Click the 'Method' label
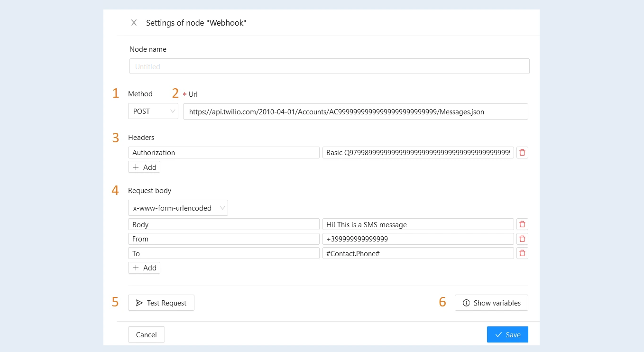The height and width of the screenshot is (352, 644). point(140,94)
